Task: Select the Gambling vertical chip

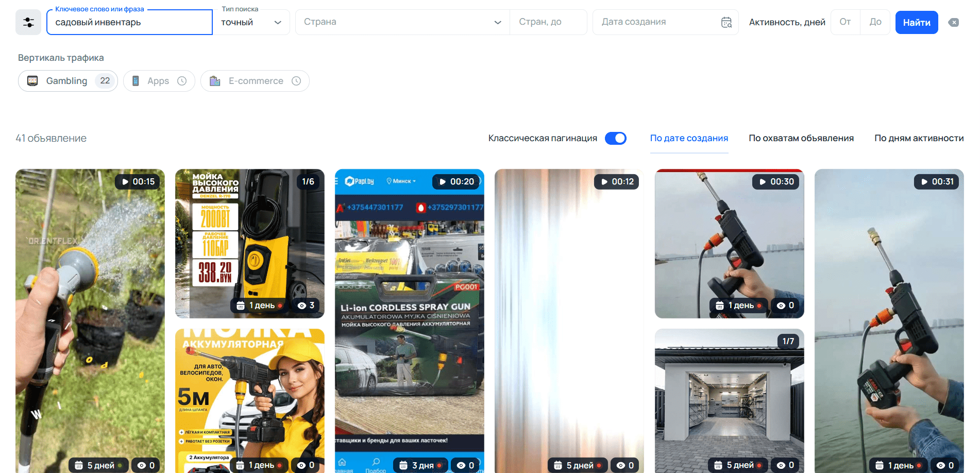Action: [x=68, y=81]
